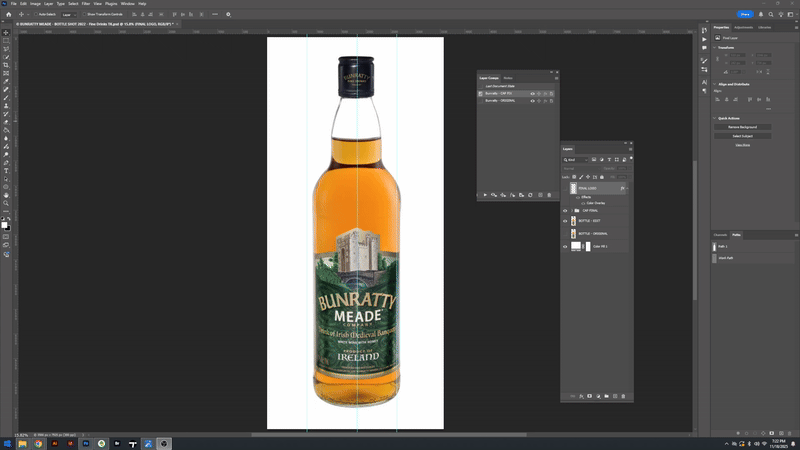Screen dimensions: 800x450
Task: Select the Path 1 item in Paths panel
Action: pyautogui.click(x=753, y=246)
